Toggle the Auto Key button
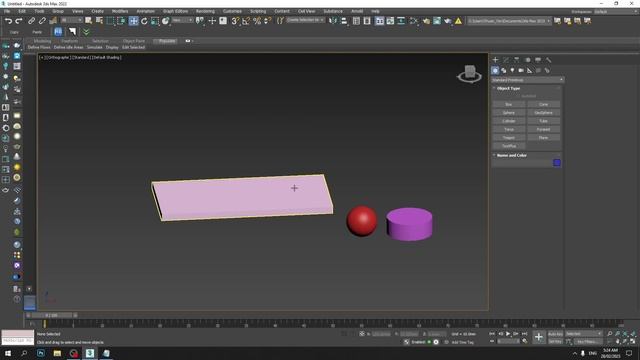640x360 pixels. tap(555, 334)
